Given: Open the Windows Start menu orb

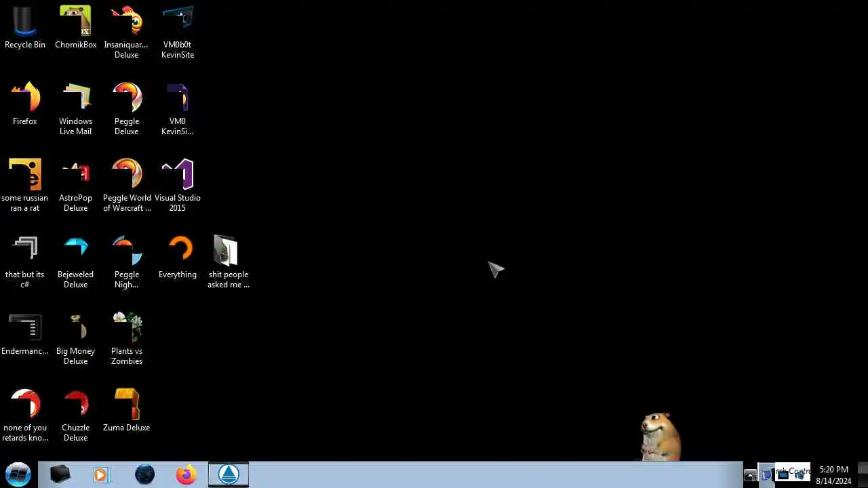Looking at the screenshot, I should [x=18, y=474].
